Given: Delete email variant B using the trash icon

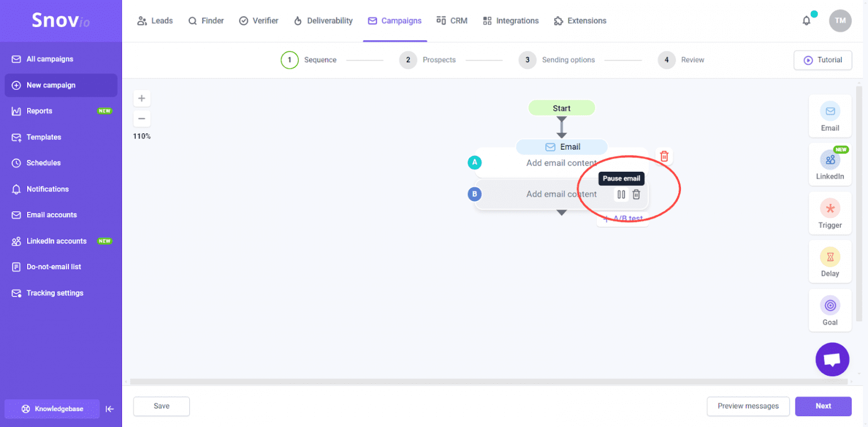Looking at the screenshot, I should 636,194.
